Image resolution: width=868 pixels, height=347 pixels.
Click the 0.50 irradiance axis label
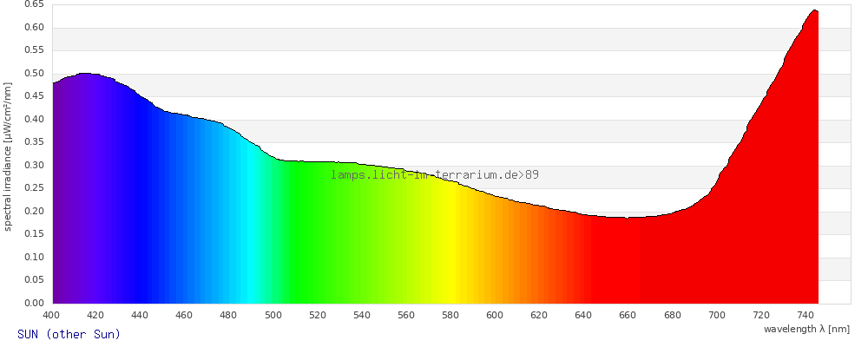pyautogui.click(x=35, y=74)
